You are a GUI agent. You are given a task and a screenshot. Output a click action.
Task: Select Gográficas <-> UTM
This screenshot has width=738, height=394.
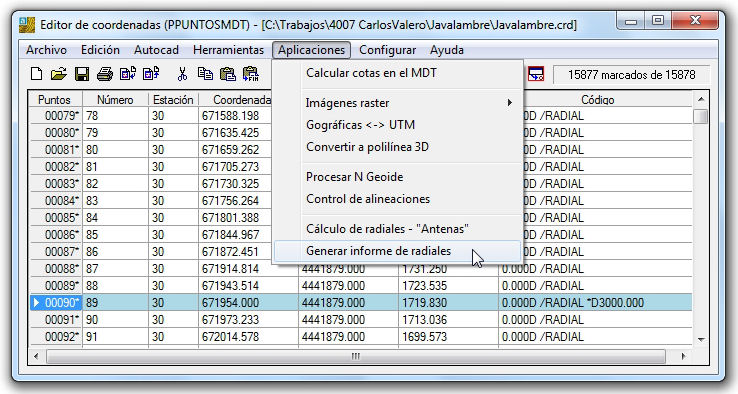pyautogui.click(x=398, y=125)
